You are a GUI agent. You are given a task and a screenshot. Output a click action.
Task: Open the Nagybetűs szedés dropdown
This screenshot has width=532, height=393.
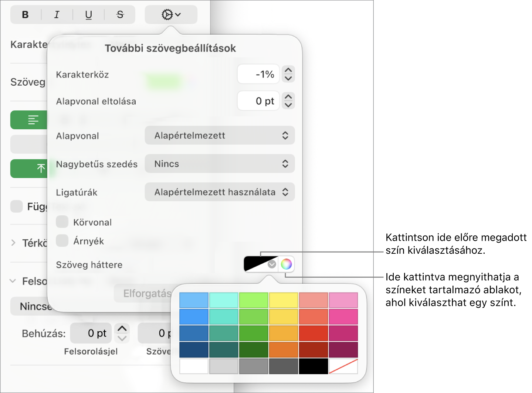(x=220, y=164)
